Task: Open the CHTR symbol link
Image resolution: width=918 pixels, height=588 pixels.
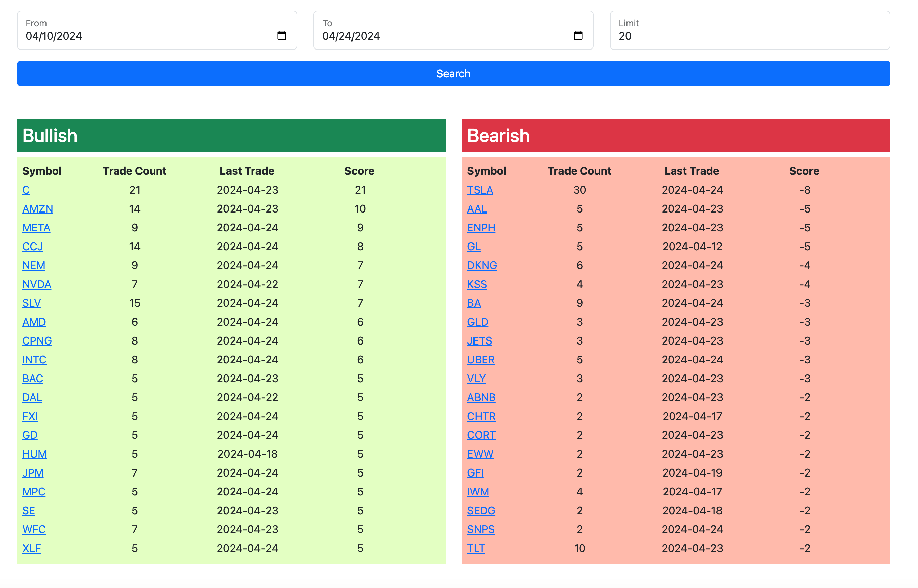Action: point(481,416)
